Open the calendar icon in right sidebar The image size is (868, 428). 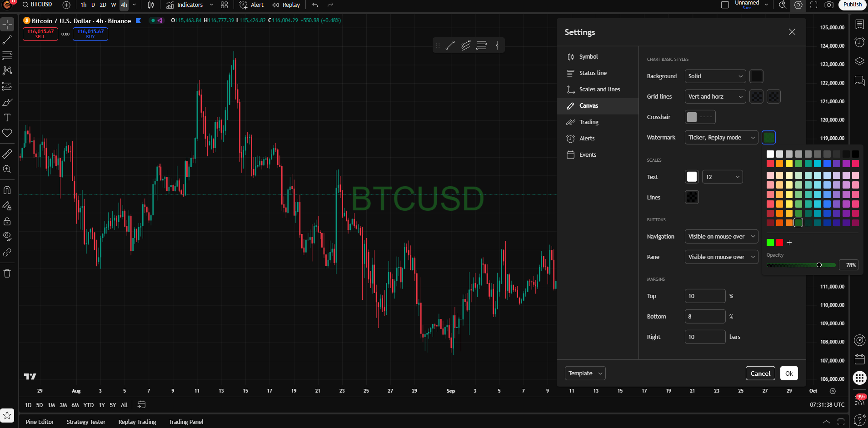859,359
